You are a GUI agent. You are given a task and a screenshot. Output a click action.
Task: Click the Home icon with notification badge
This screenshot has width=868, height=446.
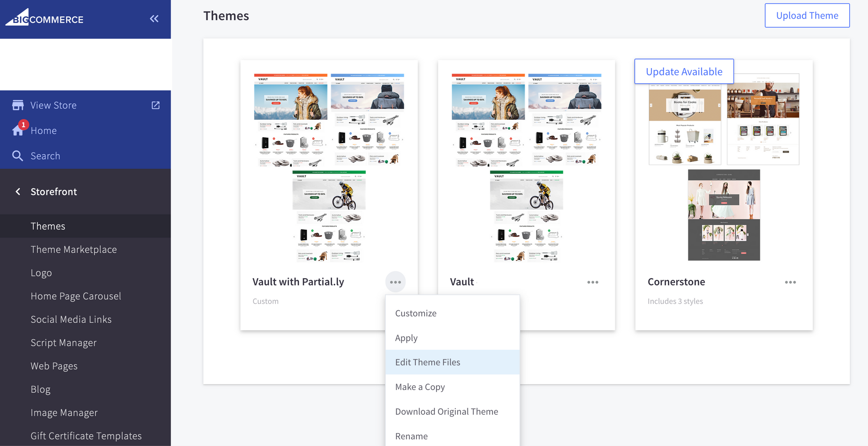(20, 129)
